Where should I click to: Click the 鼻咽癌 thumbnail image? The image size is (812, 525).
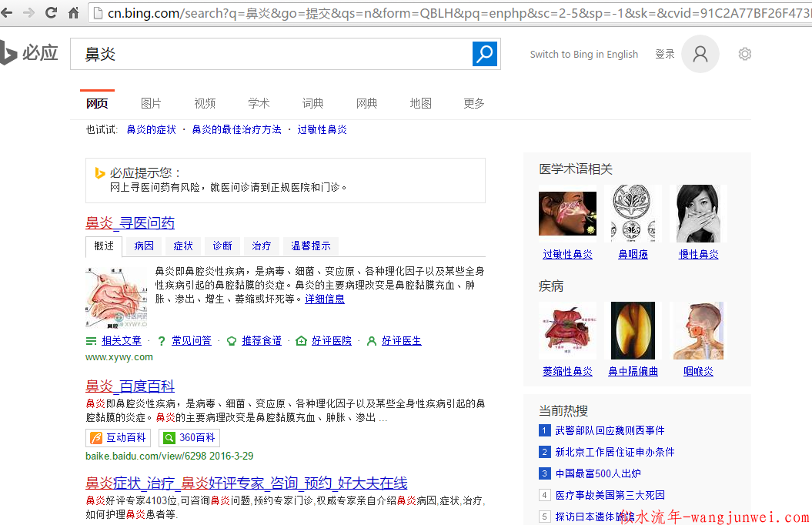tap(633, 213)
